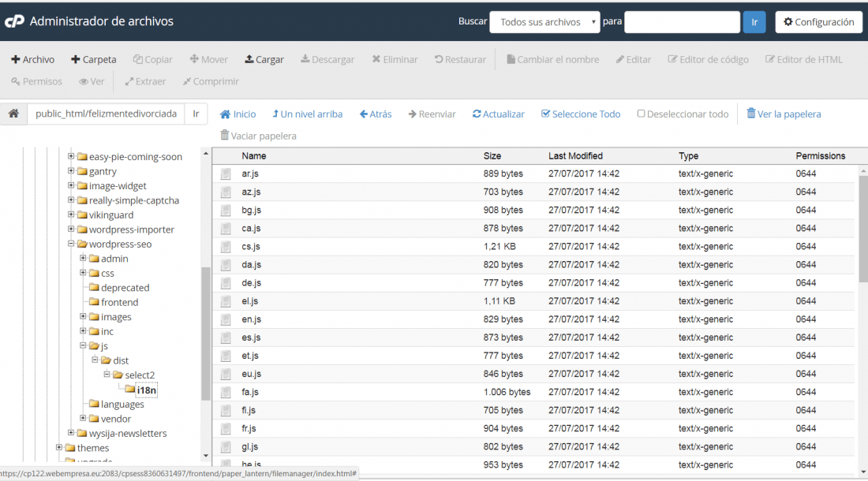Expand the themes folder node
Viewport: 868px width, 481px height.
tap(59, 447)
